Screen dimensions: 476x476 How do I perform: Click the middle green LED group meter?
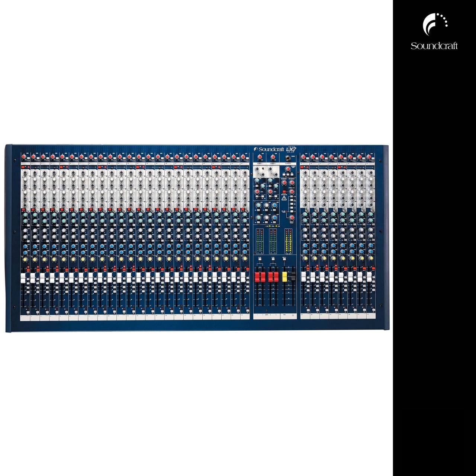(x=273, y=241)
